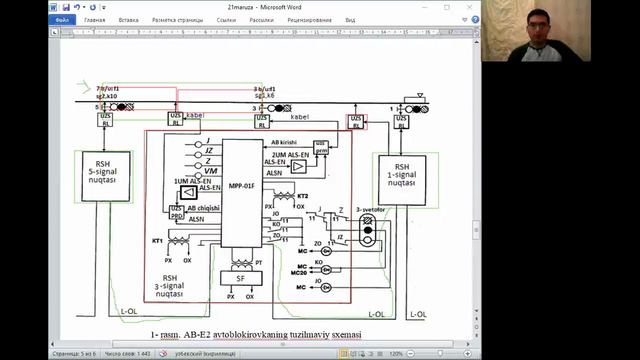Image resolution: width=640 pixels, height=360 pixels.
Task: Save the document with the floppy disk icon
Action: (x=66, y=7)
